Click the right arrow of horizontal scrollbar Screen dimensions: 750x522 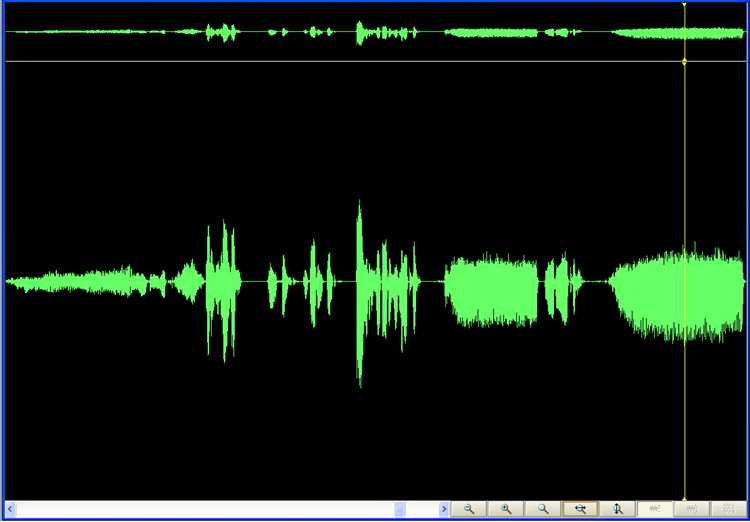(x=444, y=510)
